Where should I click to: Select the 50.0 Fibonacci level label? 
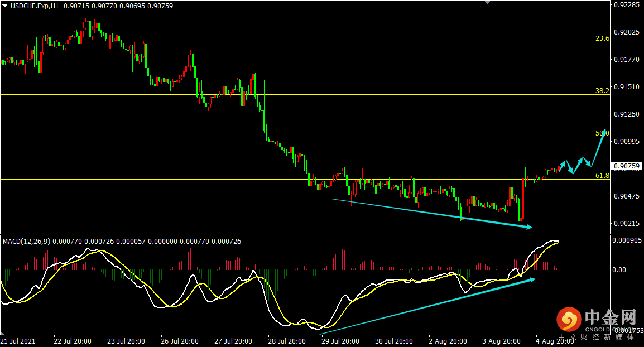click(x=602, y=133)
